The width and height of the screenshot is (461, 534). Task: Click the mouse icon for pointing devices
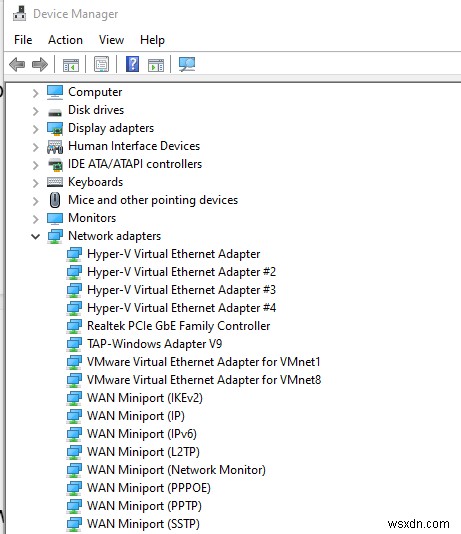tap(55, 200)
